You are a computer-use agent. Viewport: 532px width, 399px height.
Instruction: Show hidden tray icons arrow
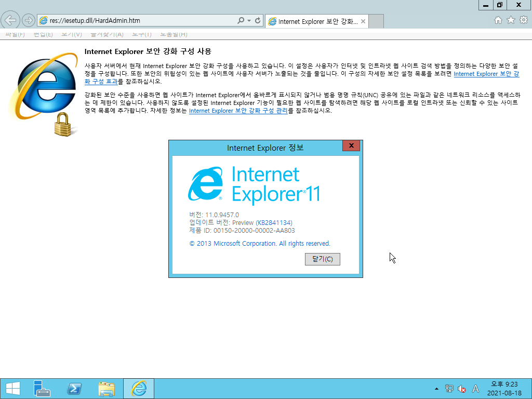click(x=436, y=389)
